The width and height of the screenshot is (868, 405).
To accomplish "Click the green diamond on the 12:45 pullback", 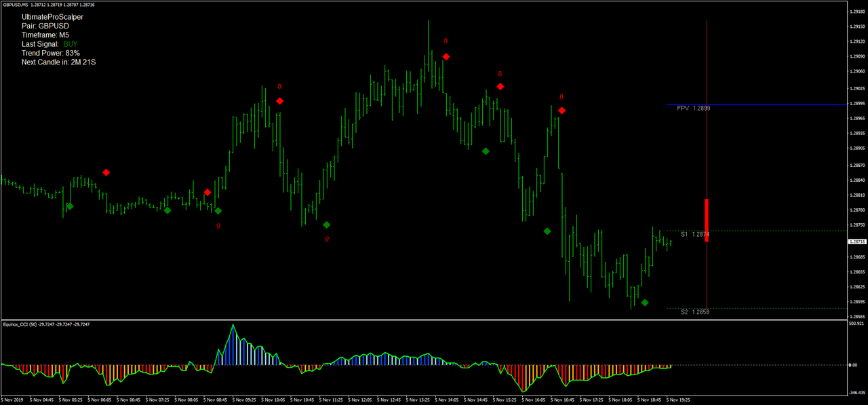I will point(485,151).
